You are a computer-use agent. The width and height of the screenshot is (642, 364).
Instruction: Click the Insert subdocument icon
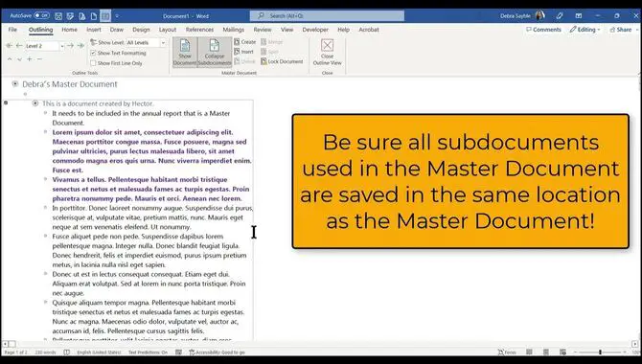[244, 52]
